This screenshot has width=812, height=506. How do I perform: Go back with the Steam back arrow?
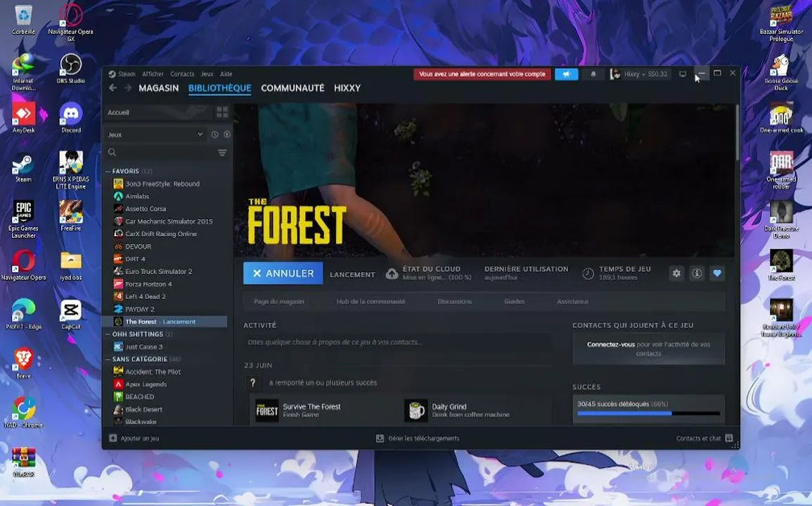coord(112,88)
